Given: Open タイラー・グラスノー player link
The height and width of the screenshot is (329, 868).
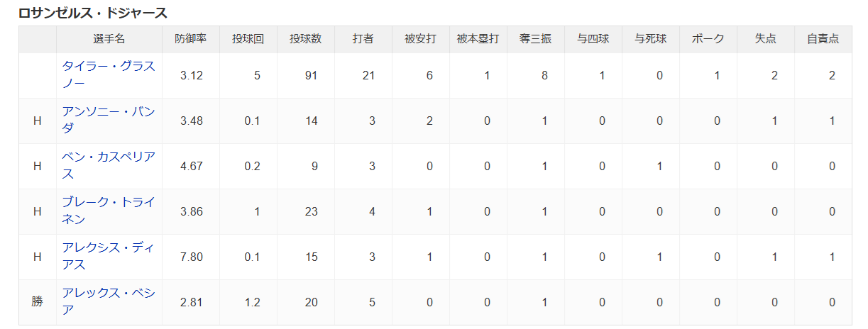Looking at the screenshot, I should click(x=109, y=75).
